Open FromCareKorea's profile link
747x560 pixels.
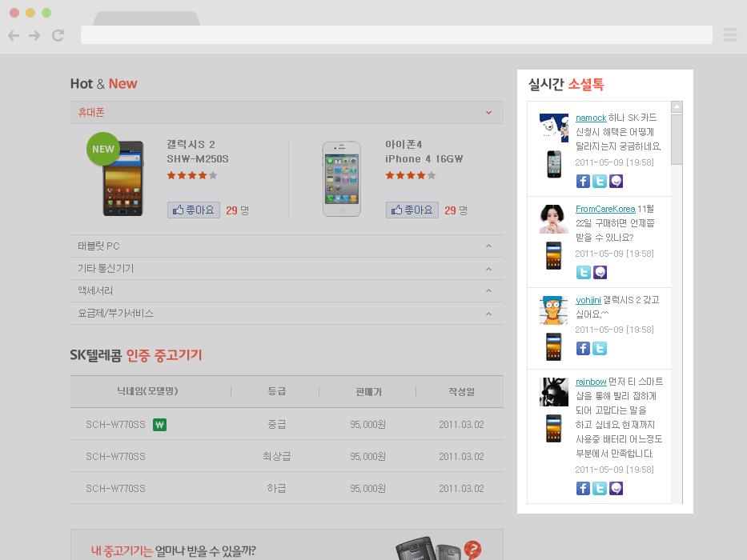coord(604,210)
